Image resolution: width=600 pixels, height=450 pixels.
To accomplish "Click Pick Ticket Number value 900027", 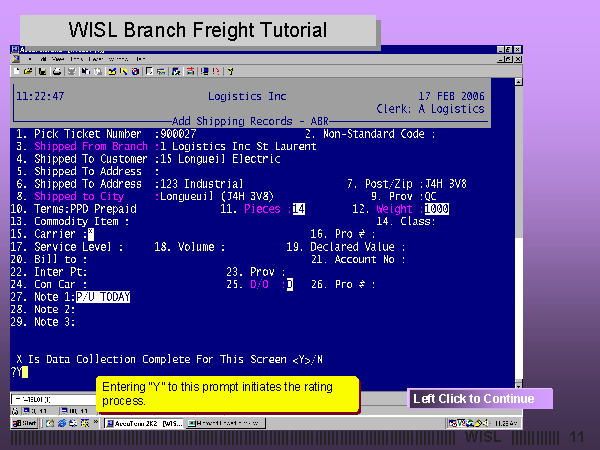I will click(178, 134).
